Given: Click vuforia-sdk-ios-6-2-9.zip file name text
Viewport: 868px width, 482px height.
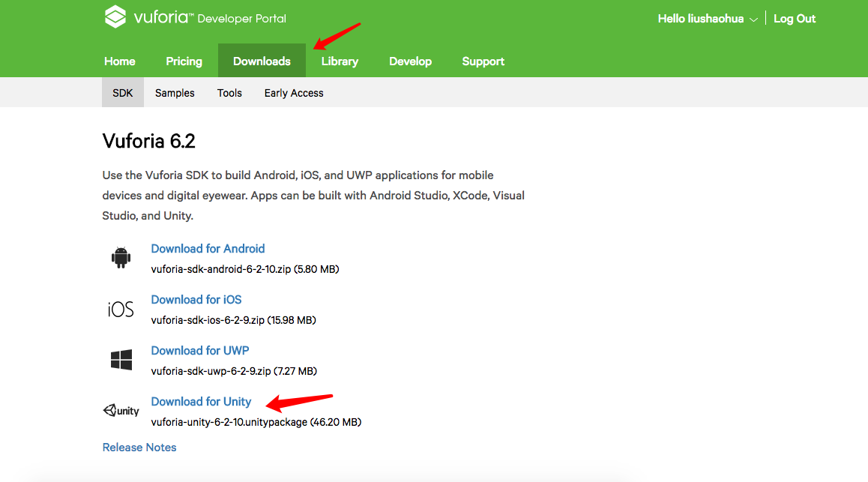Looking at the screenshot, I should click(x=208, y=320).
